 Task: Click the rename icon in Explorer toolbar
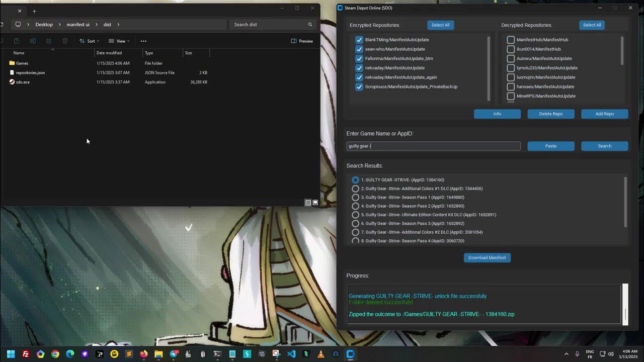(33, 41)
